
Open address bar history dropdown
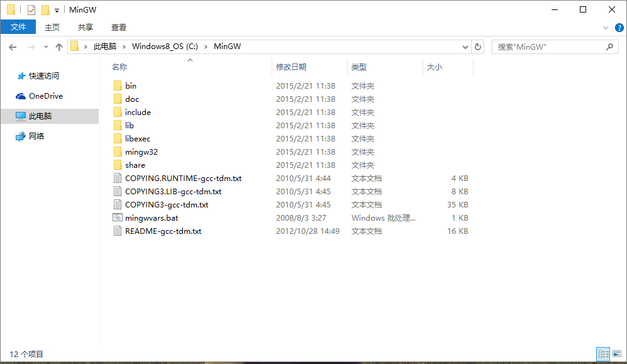tap(465, 47)
